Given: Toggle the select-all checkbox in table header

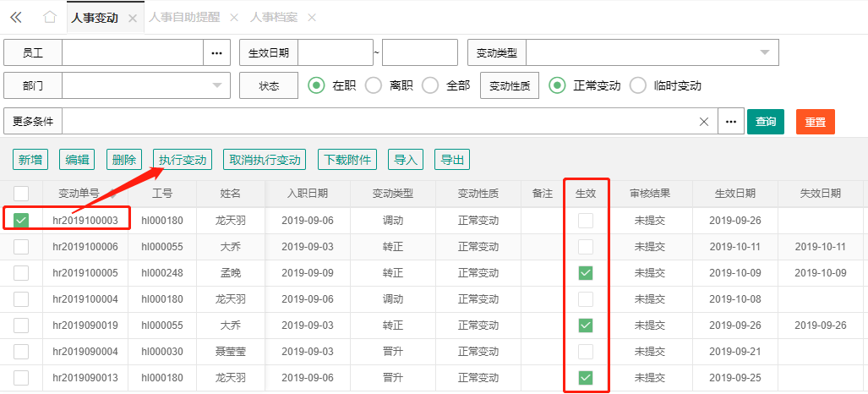Looking at the screenshot, I should (21, 194).
